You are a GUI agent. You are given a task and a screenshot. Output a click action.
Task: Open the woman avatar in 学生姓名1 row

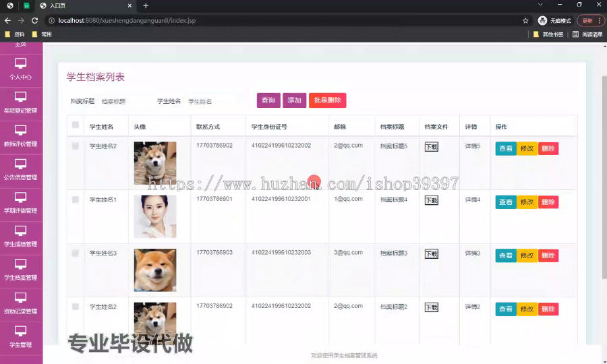(155, 216)
